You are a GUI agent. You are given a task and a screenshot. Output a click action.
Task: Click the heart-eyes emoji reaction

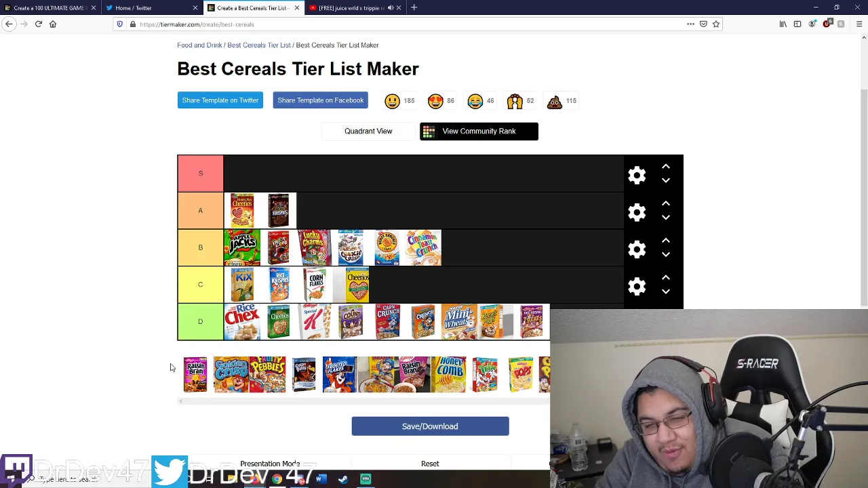pos(435,101)
